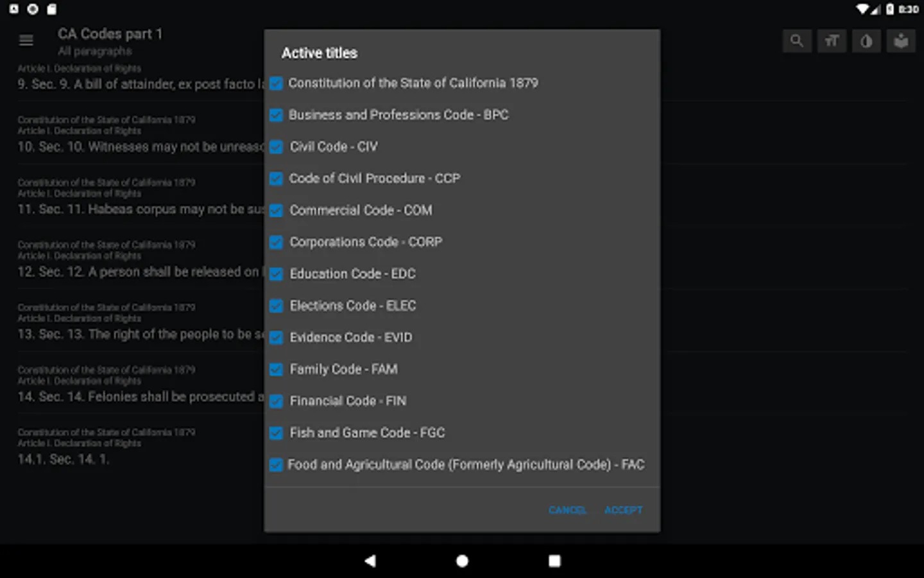
Task: Tap the Android home circle button
Action: point(462,561)
